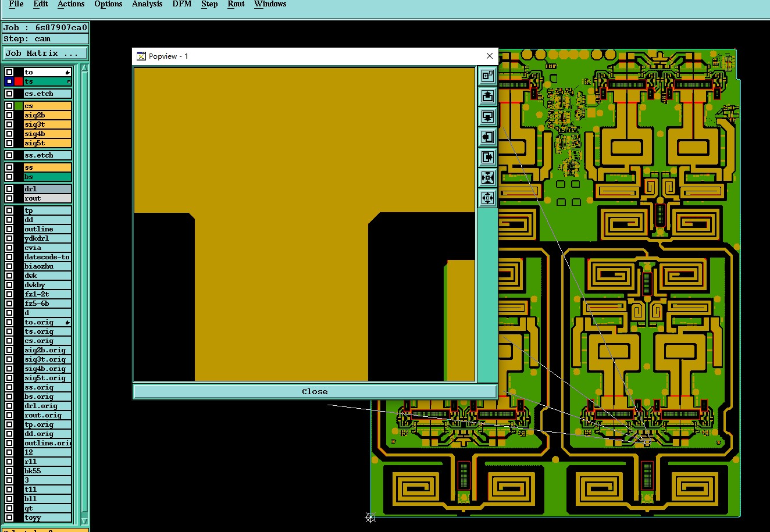The width and height of the screenshot is (770, 532).
Task: Select the outline layer row
Action: click(x=47, y=229)
